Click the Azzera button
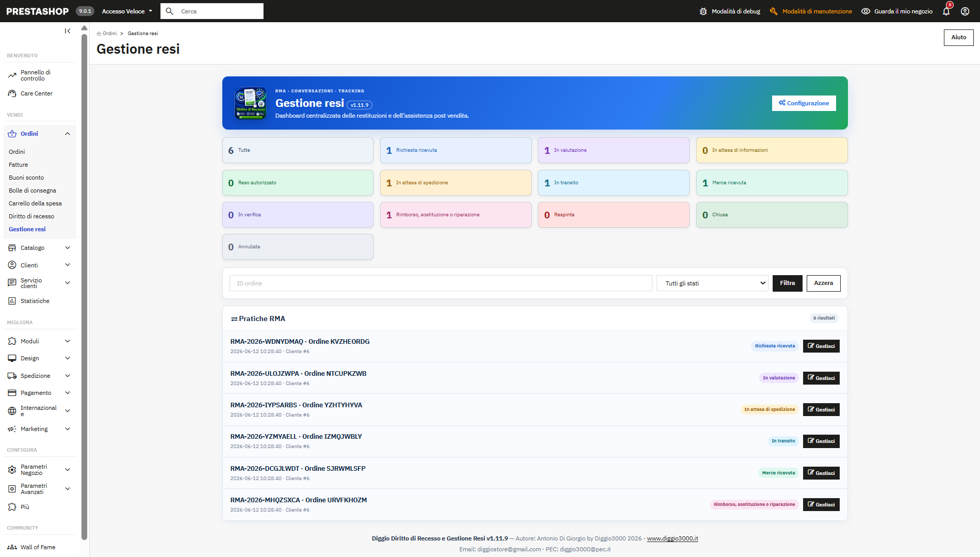This screenshot has height=557, width=980. (x=824, y=283)
